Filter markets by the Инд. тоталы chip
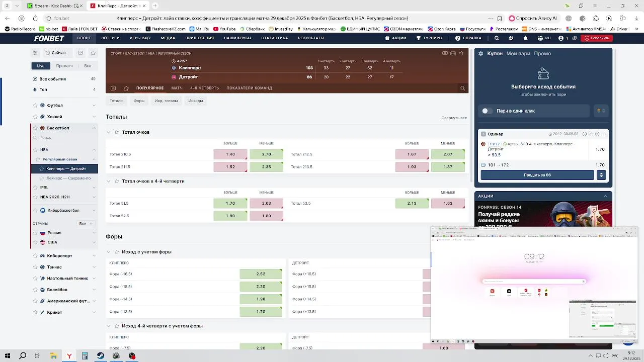644x362 pixels. pos(166,101)
